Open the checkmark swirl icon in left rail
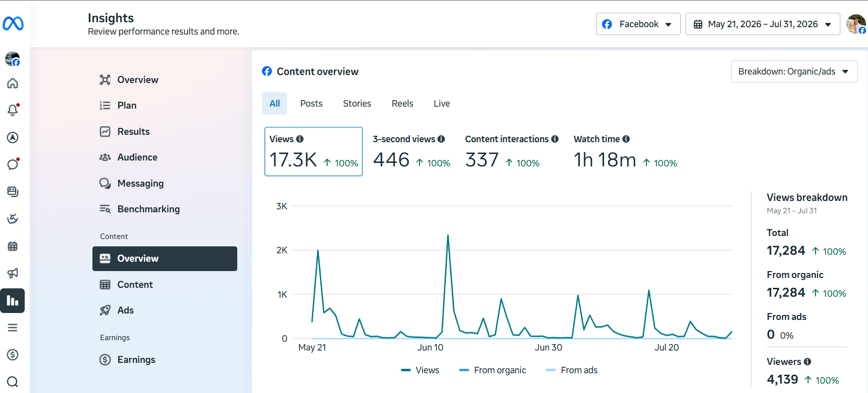868x393 pixels. (13, 219)
